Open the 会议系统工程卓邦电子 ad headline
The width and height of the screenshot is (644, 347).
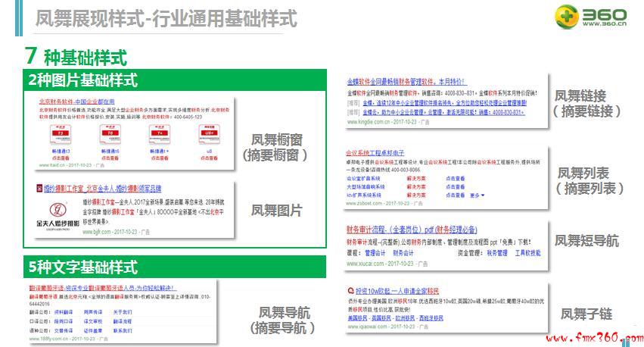coord(375,153)
